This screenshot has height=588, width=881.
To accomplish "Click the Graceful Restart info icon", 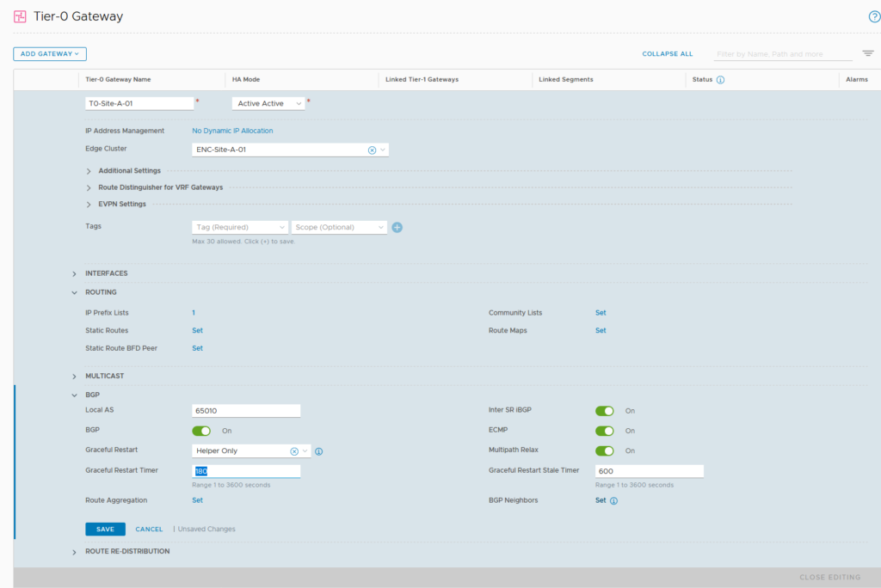I will pyautogui.click(x=318, y=451).
